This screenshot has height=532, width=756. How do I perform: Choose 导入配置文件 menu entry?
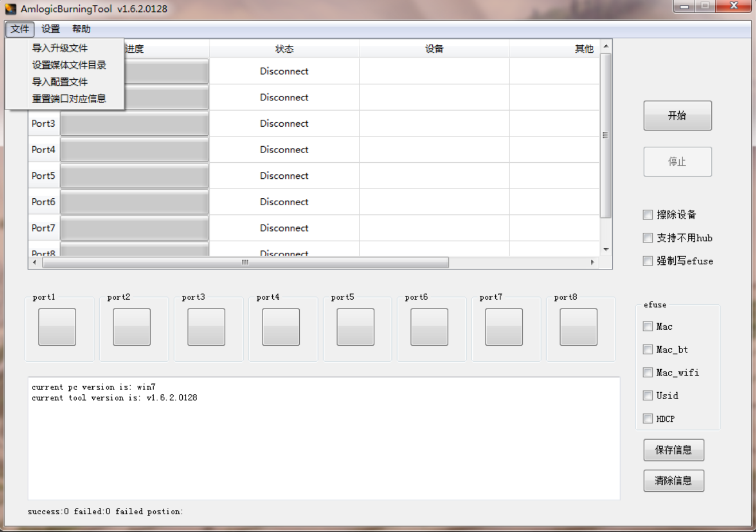[65, 82]
